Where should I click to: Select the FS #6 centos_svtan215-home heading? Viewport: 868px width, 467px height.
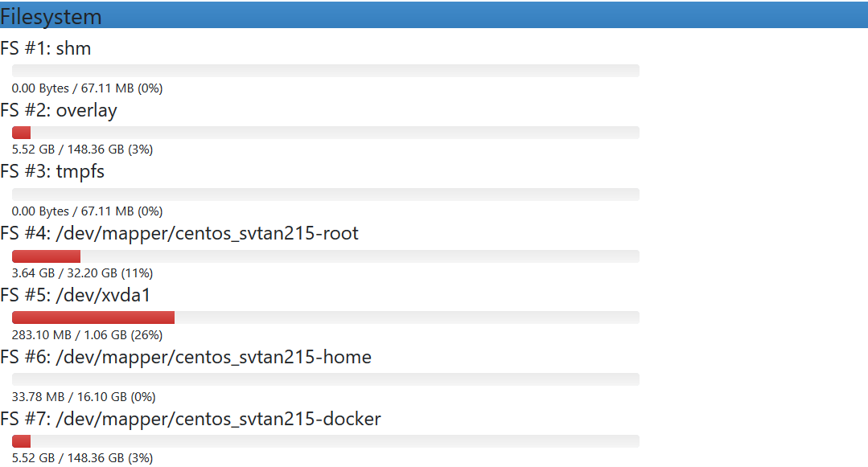tap(186, 358)
